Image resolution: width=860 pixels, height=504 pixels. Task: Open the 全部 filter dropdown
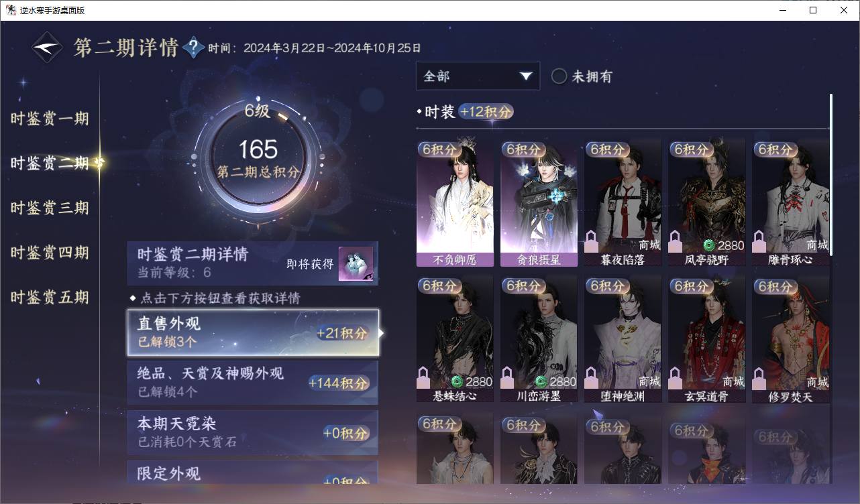478,76
